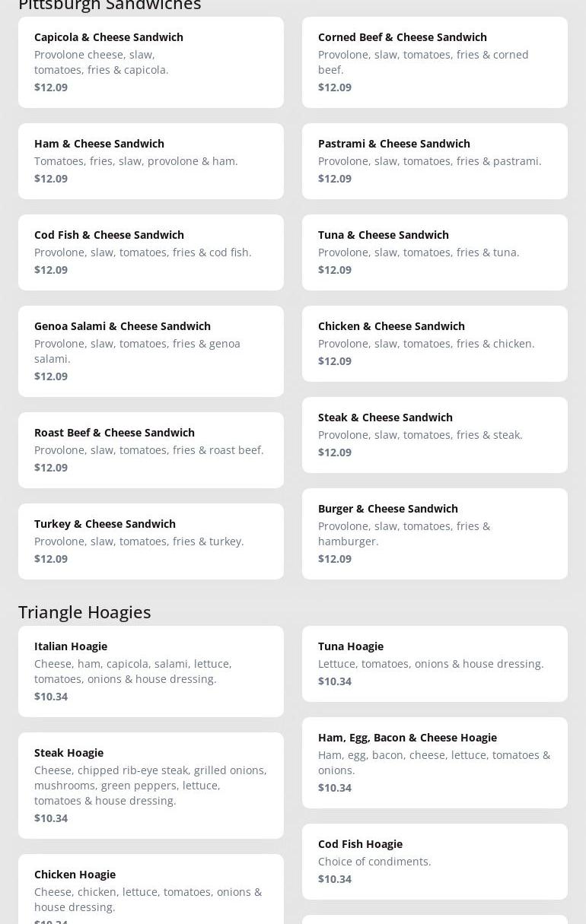Screen dimensions: 586x924
Task: Select the Turkey & Cheese Sandwich
Action: 151,541
